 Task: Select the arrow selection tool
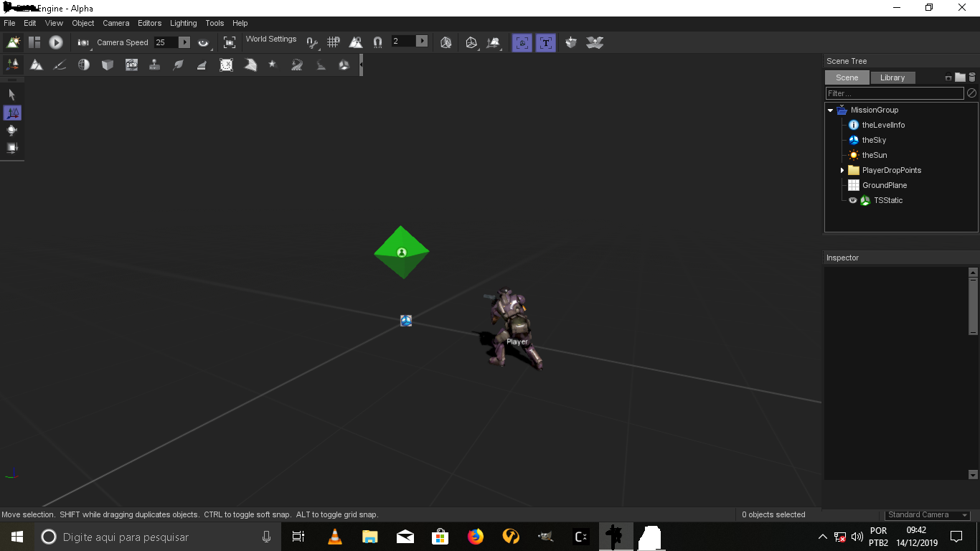click(11, 94)
